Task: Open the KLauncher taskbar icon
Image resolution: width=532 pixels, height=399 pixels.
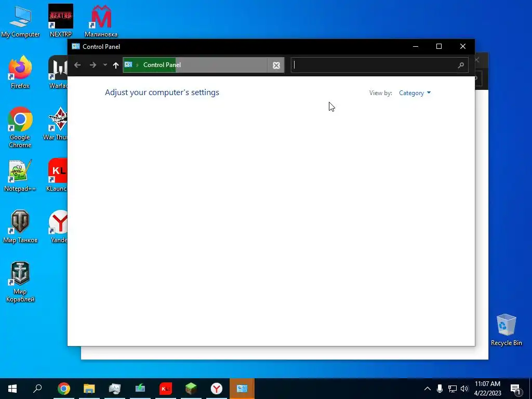Action: pos(166,389)
